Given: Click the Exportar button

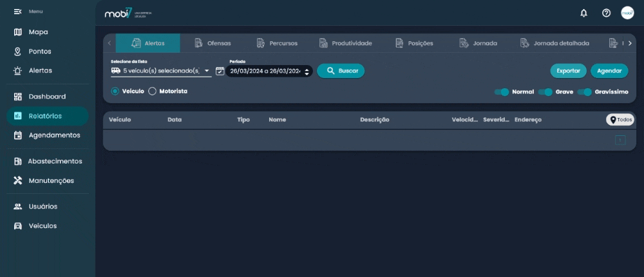Looking at the screenshot, I should click(568, 71).
